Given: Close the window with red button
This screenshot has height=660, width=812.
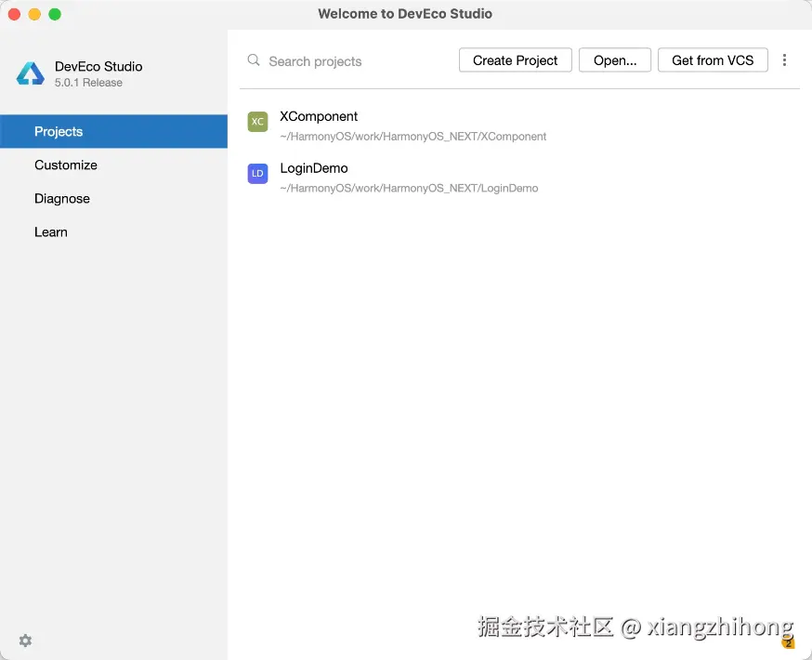Looking at the screenshot, I should (x=15, y=14).
